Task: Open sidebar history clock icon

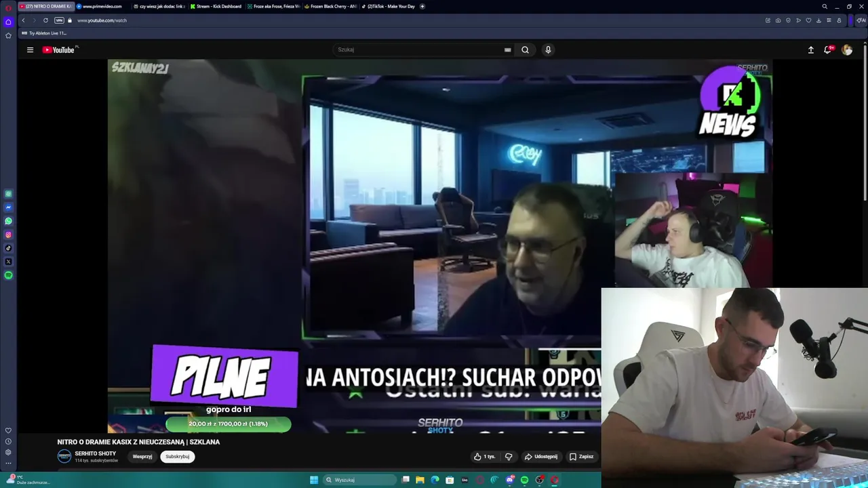Action: click(x=8, y=441)
